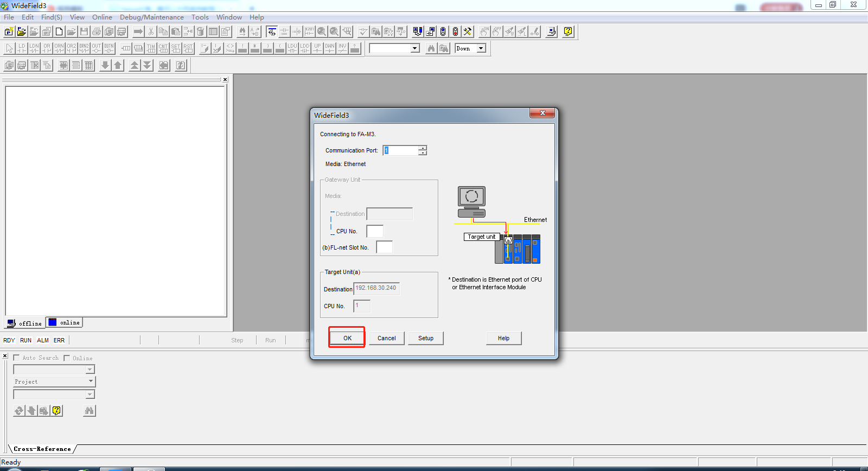Open the File menu
The height and width of the screenshot is (471, 868).
coord(9,17)
